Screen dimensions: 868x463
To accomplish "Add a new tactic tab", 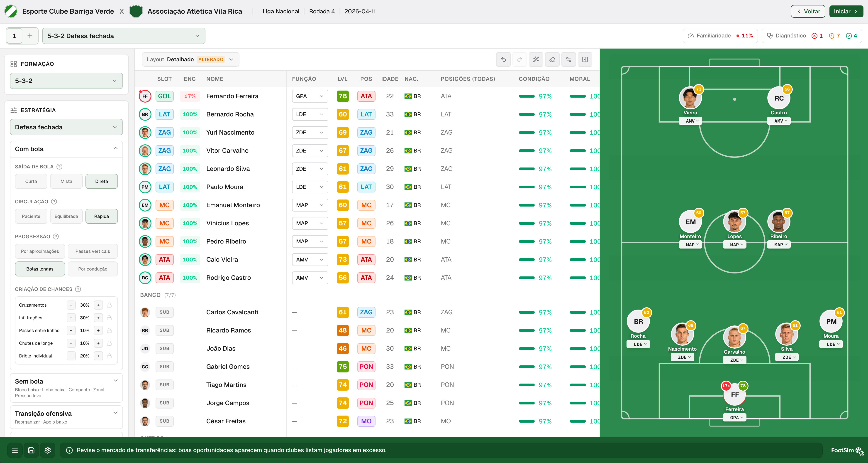I will 30,36.
